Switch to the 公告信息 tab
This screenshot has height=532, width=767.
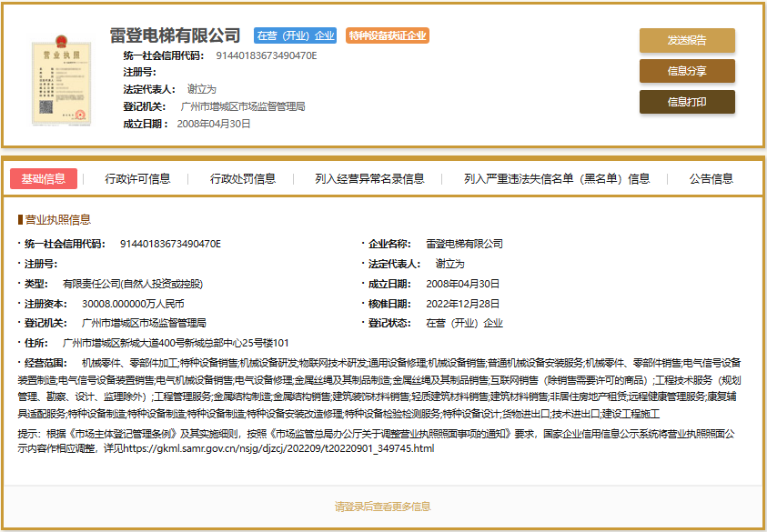coord(711,178)
